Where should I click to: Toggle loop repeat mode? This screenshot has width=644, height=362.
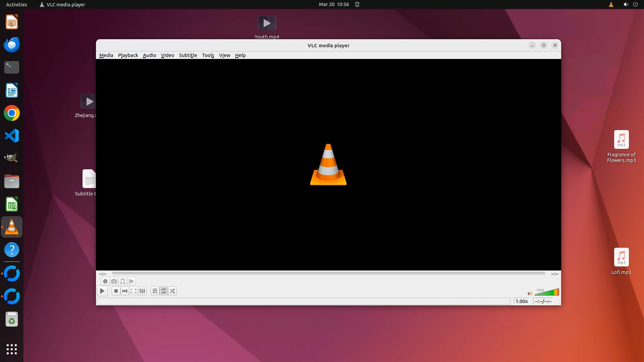pos(164,291)
